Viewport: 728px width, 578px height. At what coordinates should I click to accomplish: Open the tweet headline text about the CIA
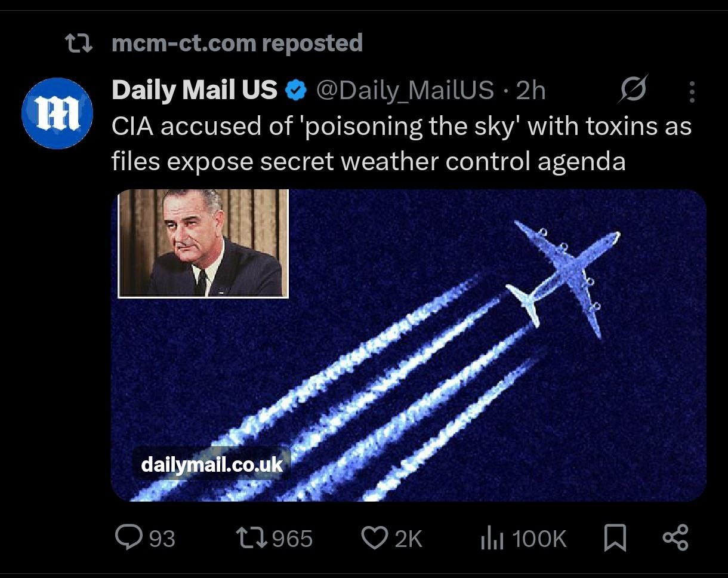[401, 144]
